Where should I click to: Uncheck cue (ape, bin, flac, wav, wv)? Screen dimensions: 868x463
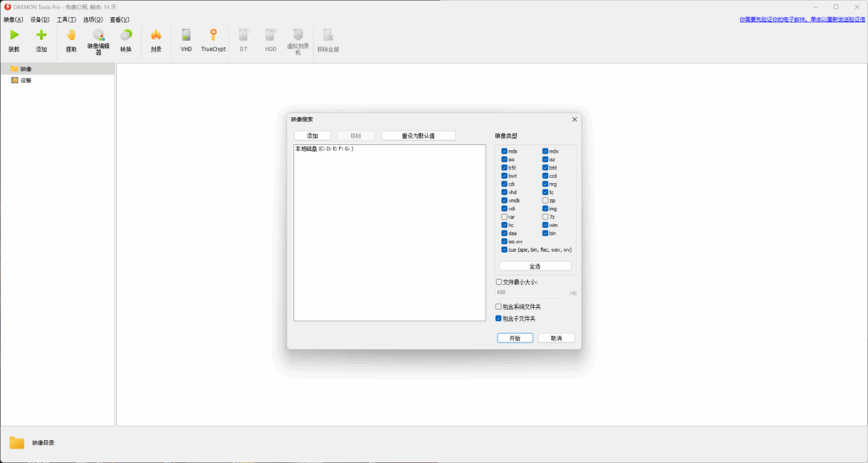pos(504,250)
